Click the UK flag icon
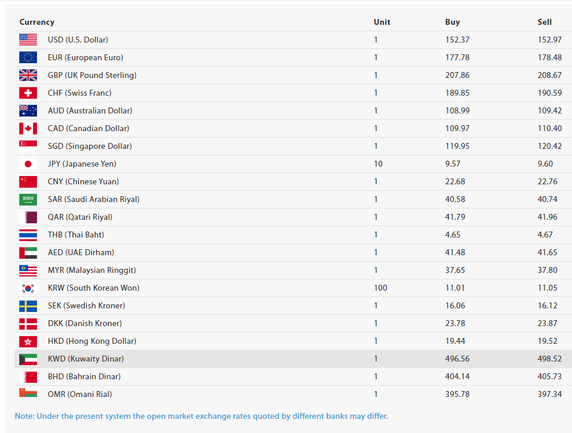 click(x=28, y=75)
